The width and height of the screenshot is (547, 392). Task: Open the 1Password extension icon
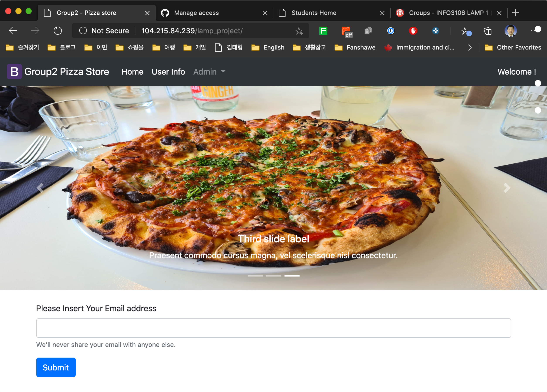391,31
